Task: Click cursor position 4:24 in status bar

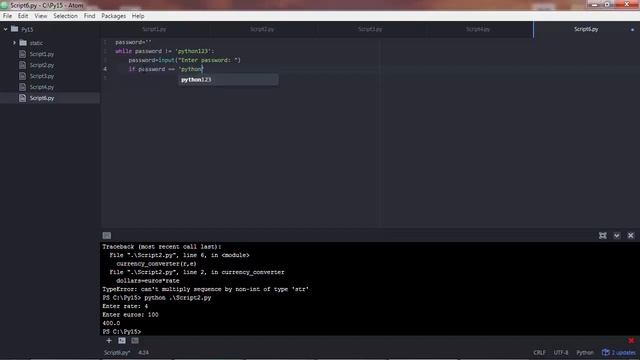Action: coord(143,352)
